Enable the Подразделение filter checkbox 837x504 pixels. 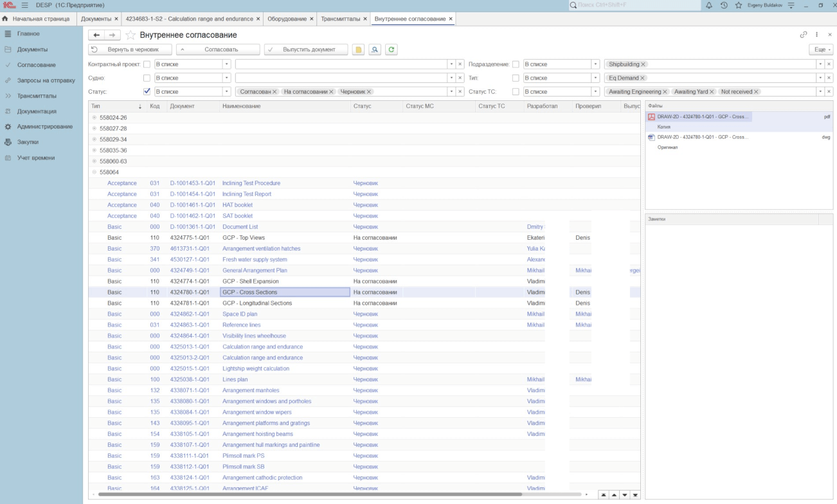516,64
